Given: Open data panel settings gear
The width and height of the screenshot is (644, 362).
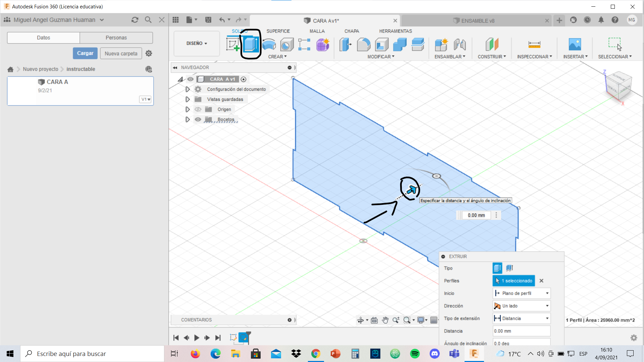Looking at the screenshot, I should coord(149,53).
